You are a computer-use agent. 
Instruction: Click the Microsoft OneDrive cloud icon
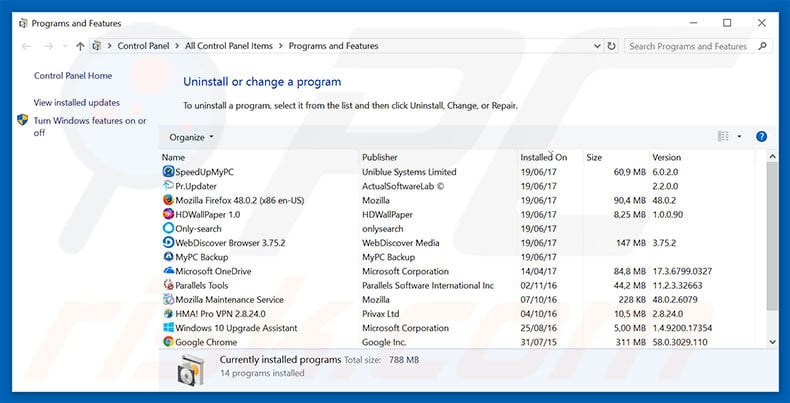point(168,271)
